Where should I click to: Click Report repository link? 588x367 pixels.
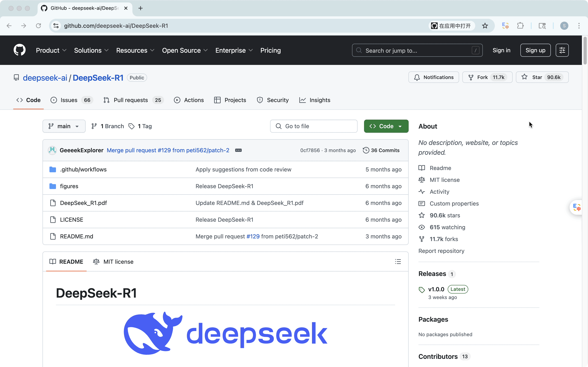[x=441, y=251]
